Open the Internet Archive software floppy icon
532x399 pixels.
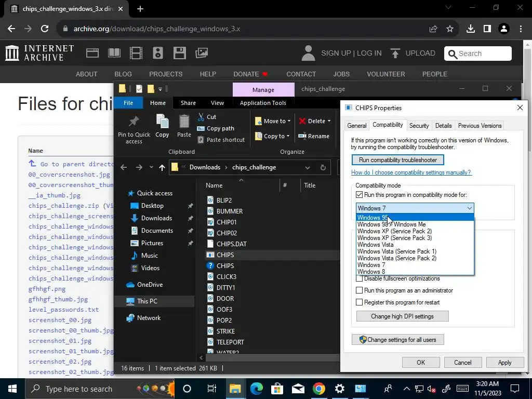[179, 53]
